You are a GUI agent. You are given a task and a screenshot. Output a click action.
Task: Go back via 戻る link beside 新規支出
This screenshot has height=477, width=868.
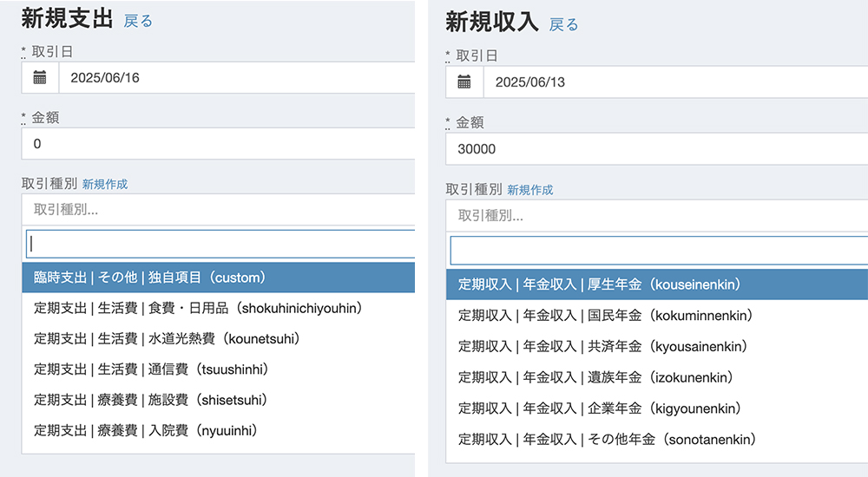coord(138,21)
